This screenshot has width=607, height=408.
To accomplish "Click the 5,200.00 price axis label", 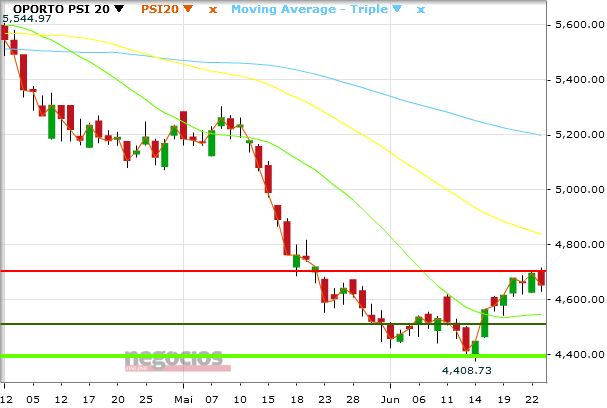I will coord(580,135).
